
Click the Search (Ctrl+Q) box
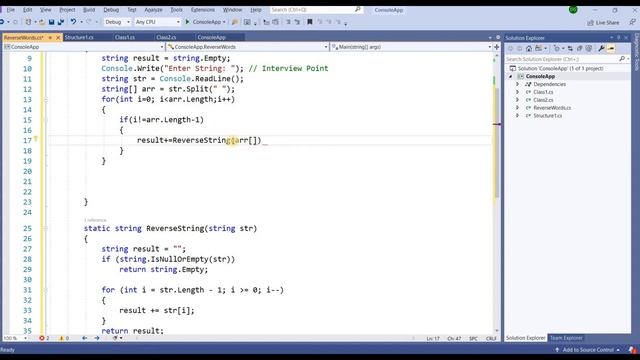316,10
